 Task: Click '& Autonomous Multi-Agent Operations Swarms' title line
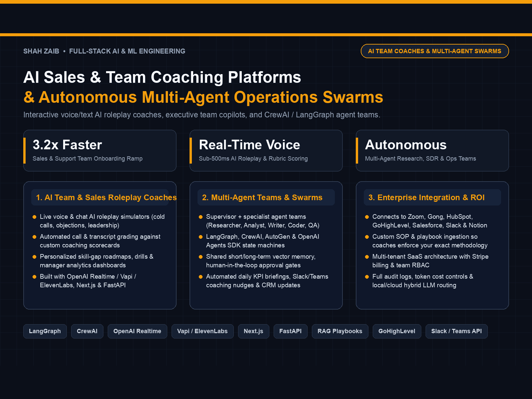click(203, 97)
